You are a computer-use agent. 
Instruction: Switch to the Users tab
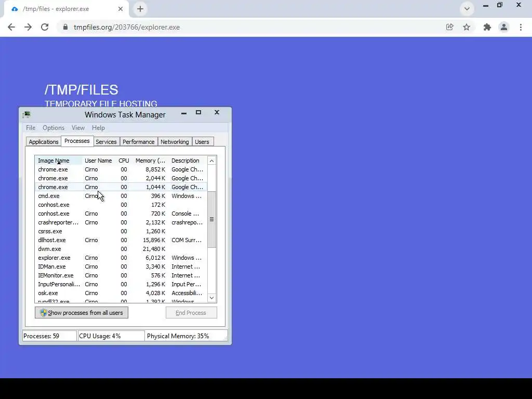click(x=202, y=142)
